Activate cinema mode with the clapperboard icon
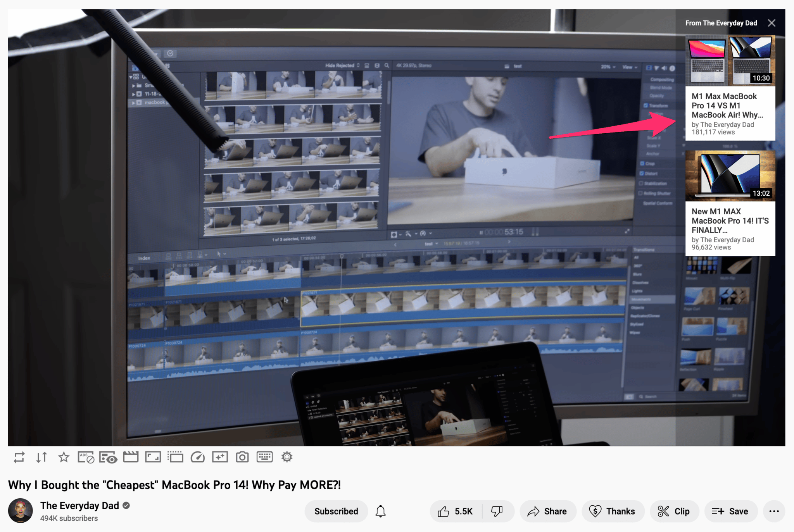This screenshot has width=794, height=532. click(131, 457)
